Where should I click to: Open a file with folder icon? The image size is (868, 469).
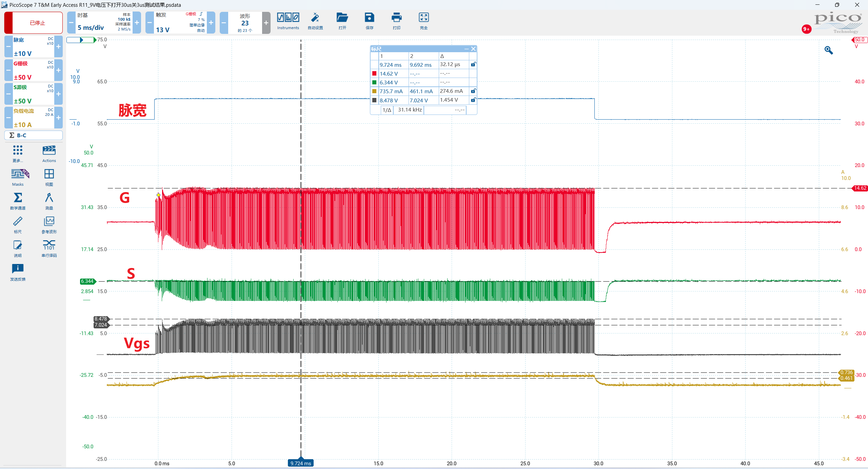(x=342, y=18)
